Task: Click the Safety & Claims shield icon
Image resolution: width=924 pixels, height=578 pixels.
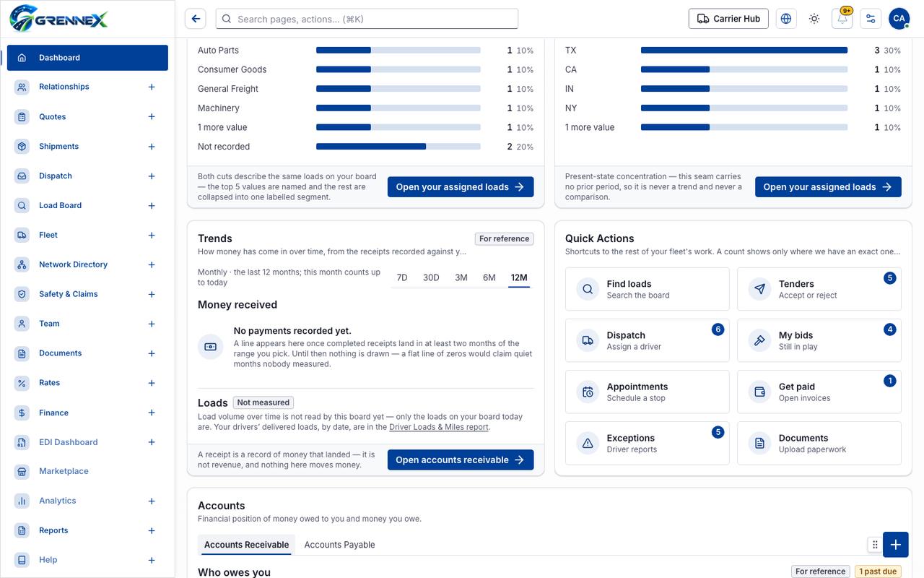Action: pyautogui.click(x=22, y=294)
